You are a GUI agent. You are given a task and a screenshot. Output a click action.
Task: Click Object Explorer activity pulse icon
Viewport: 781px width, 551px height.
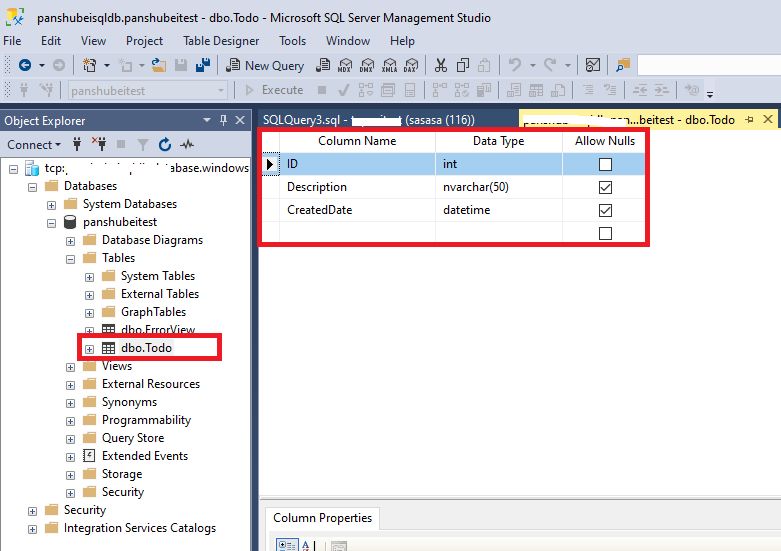pyautogui.click(x=187, y=144)
